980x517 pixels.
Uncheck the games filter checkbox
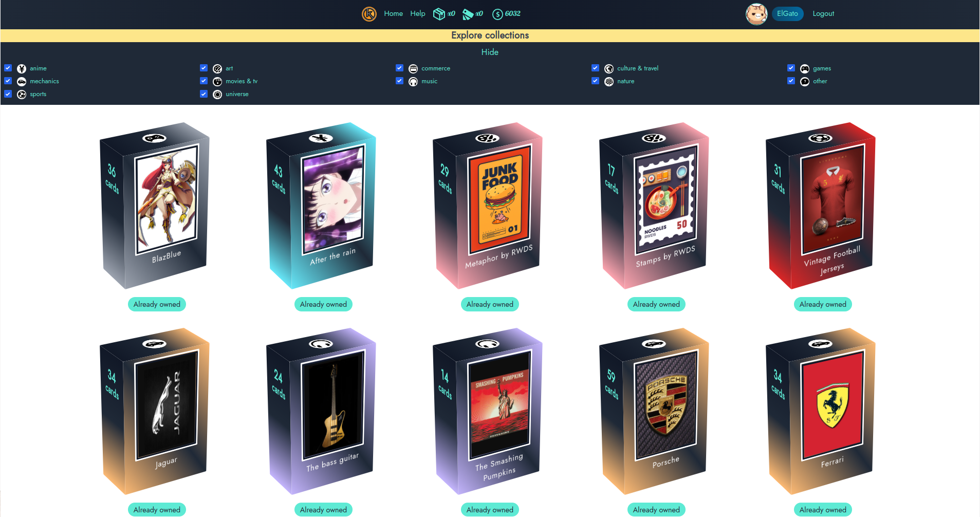[x=791, y=68]
